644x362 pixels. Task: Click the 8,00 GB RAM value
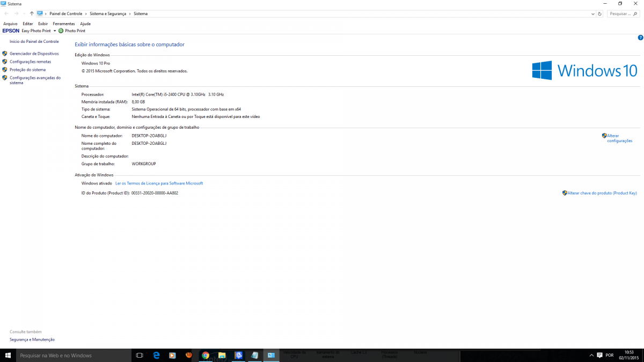pos(138,102)
